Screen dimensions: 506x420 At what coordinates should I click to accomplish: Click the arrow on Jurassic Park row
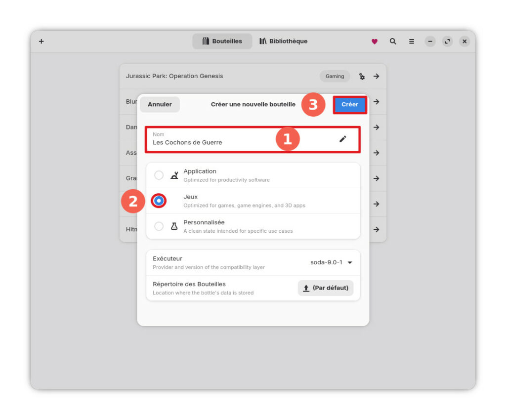(377, 76)
